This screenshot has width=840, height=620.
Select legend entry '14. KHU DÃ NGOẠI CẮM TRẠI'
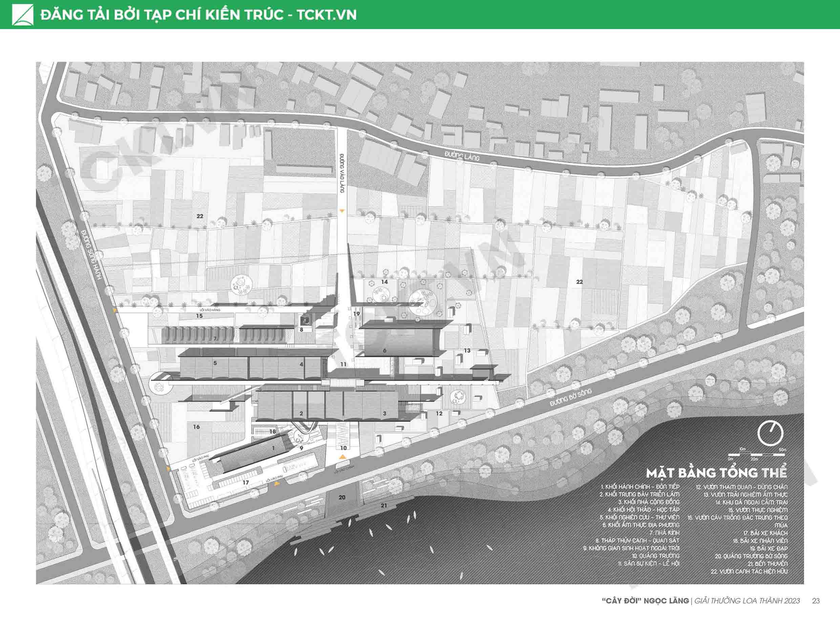(751, 502)
